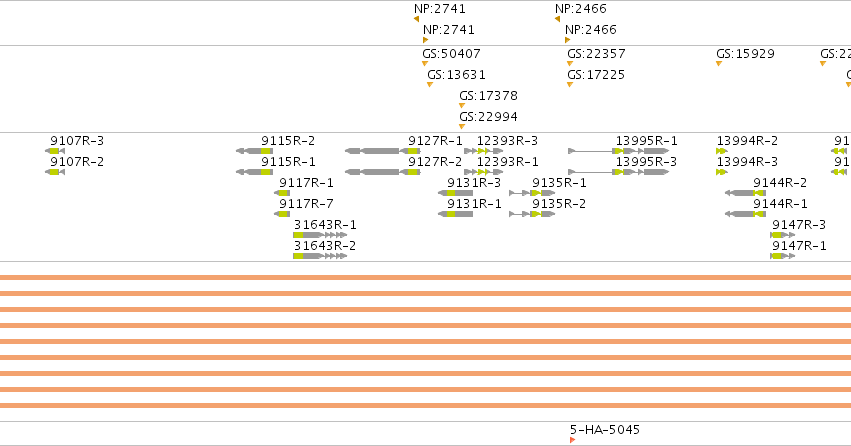Click the 31643R-2 transcript label
851x446 pixels.
point(325,246)
